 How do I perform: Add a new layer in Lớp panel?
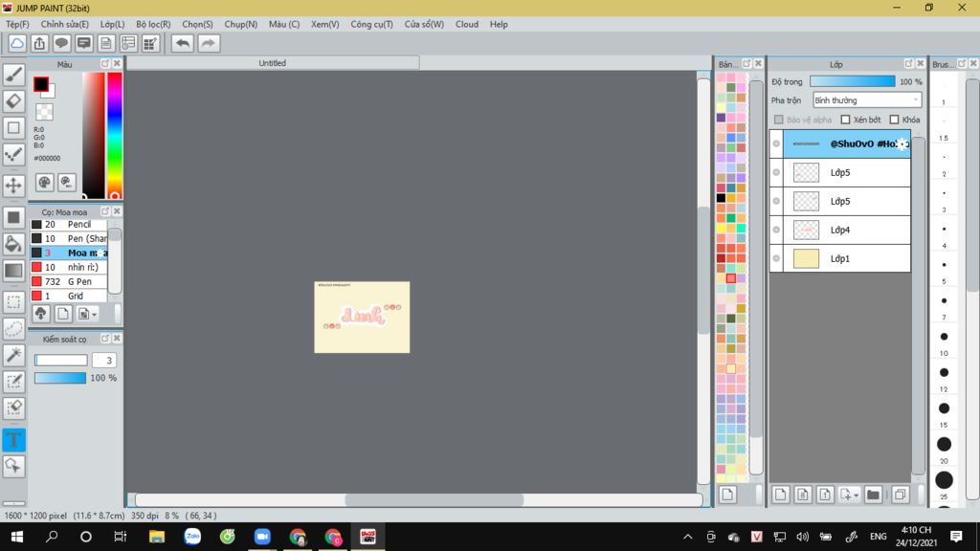point(780,495)
